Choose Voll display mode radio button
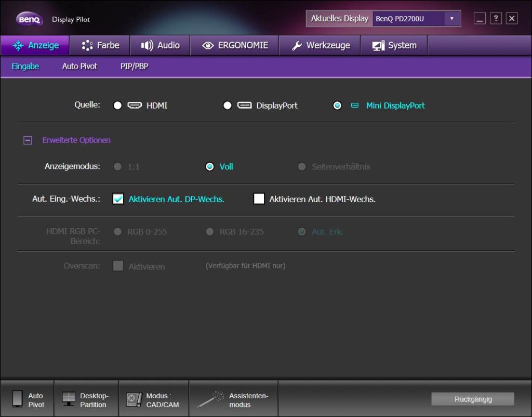 (210, 167)
